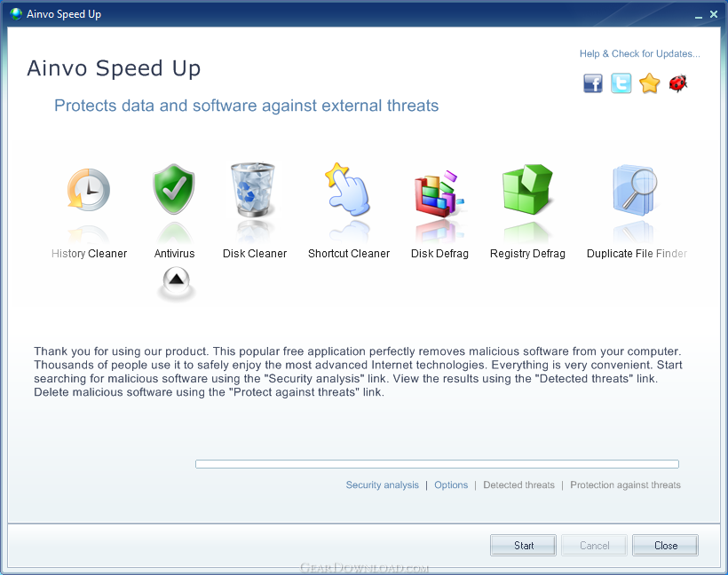Close window with title bar X
728x575 pixels.
click(714, 14)
